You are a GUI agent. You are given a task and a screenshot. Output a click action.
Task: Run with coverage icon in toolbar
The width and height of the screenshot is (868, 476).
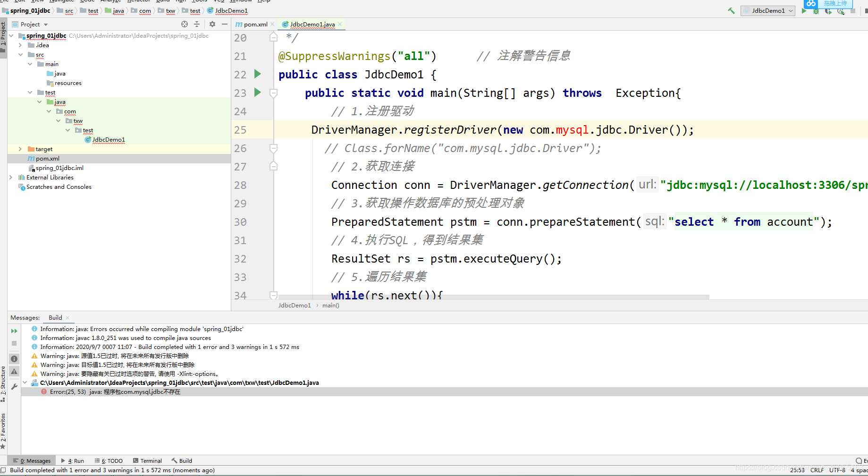pyautogui.click(x=828, y=11)
